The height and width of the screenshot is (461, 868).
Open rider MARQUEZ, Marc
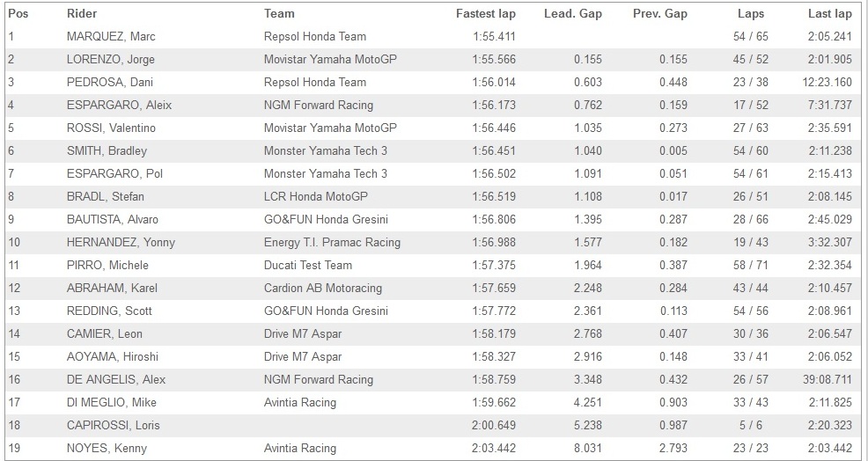pyautogui.click(x=111, y=36)
